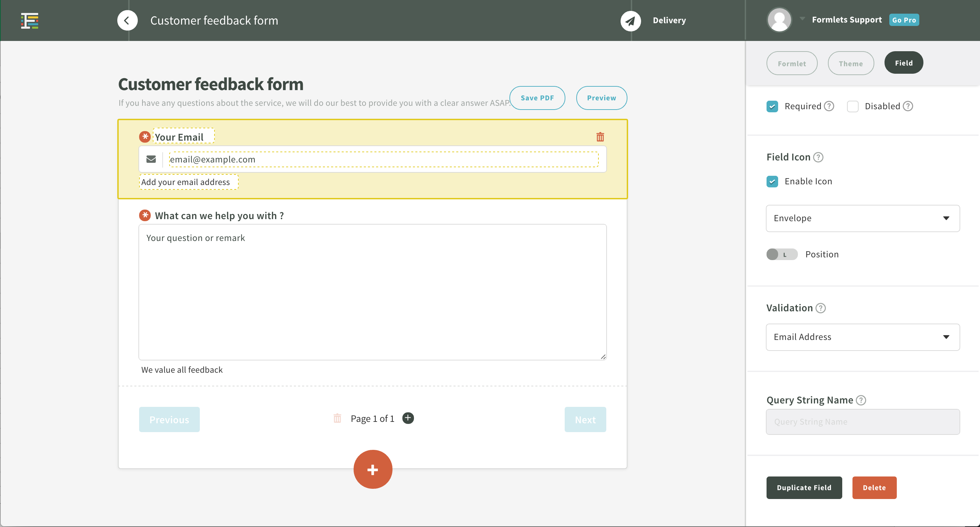Viewport: 980px width, 527px height.
Task: Click the back arrow button
Action: pyautogui.click(x=127, y=20)
